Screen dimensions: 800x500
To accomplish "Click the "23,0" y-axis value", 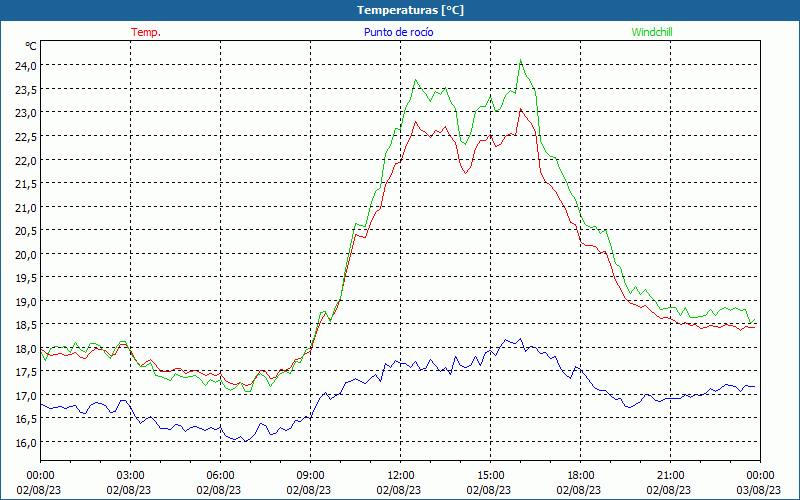I will [26, 113].
